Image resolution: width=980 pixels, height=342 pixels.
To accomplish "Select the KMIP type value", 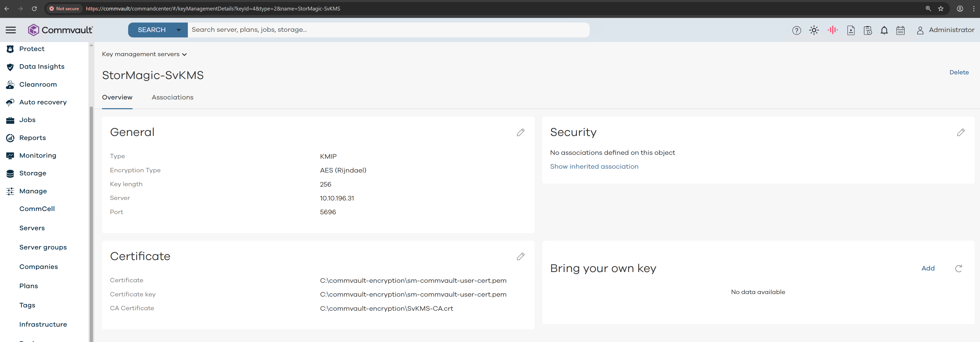I will point(328,156).
